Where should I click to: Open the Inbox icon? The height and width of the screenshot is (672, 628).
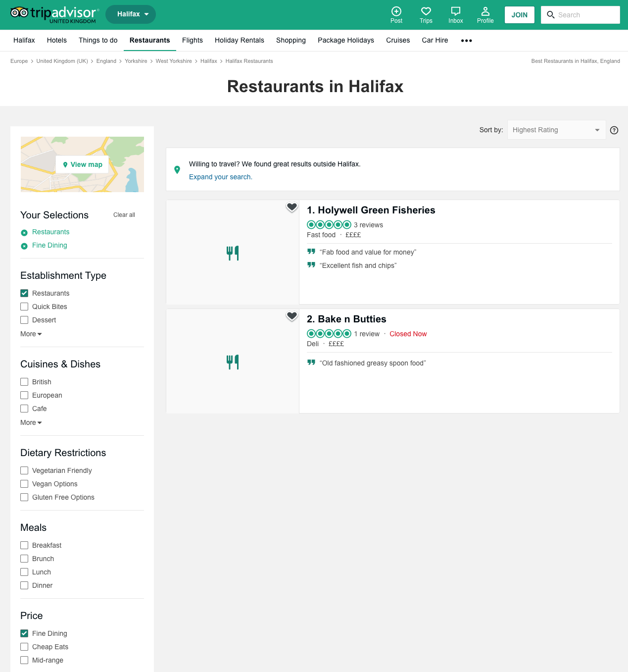click(455, 11)
